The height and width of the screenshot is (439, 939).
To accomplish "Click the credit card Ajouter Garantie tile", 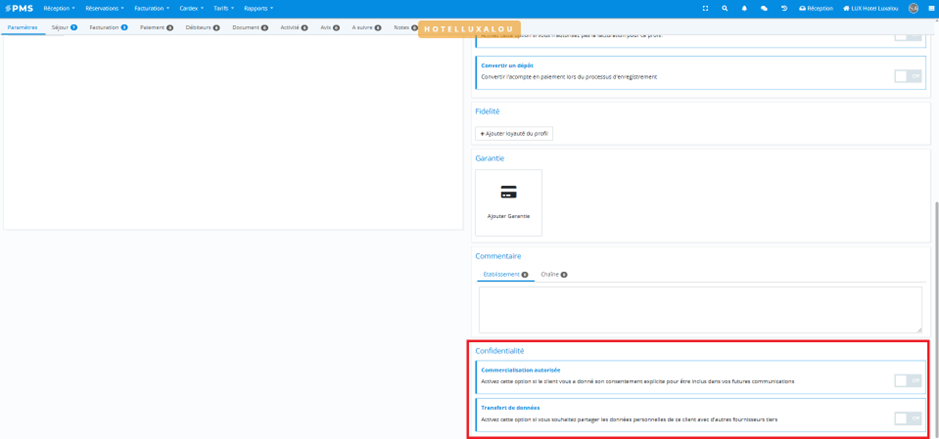I will coord(508,202).
